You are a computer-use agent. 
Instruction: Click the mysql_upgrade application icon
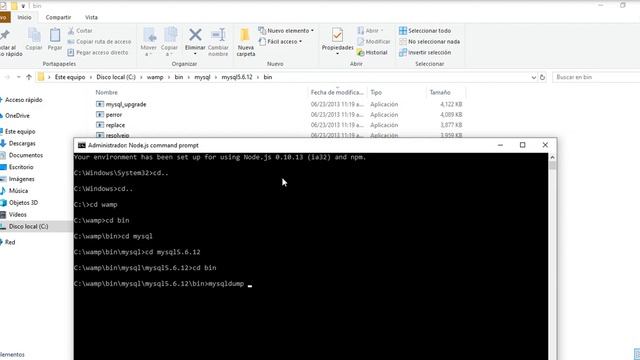[100, 104]
